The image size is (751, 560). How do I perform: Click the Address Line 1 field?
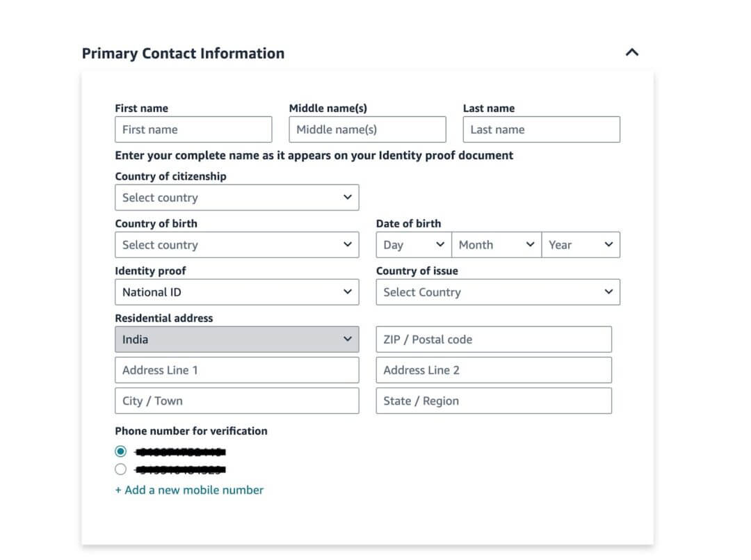(x=236, y=369)
